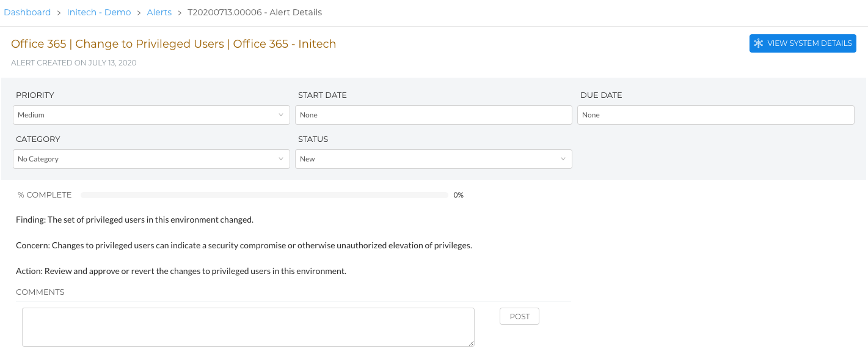Click the Alert Created on July 13, 2020 text
868x348 pixels.
[74, 63]
